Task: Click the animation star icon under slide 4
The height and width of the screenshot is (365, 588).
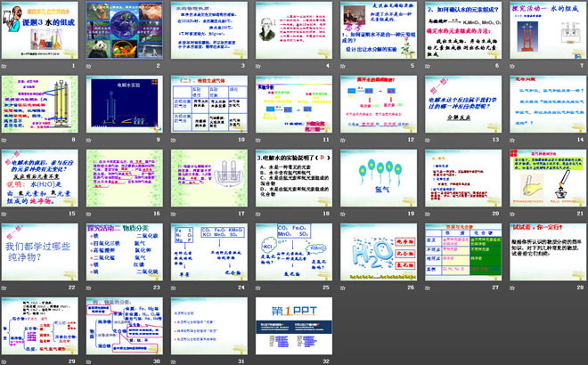Action: (258, 67)
